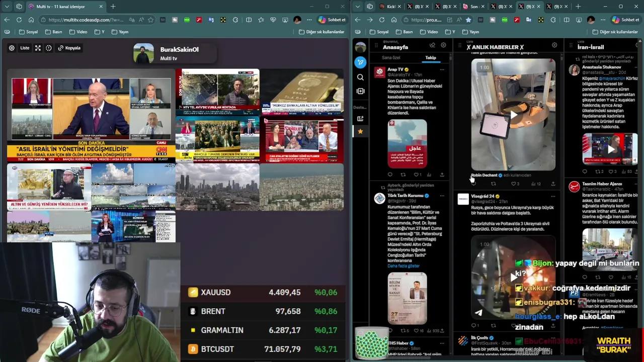This screenshot has height=362, width=644.
Task: Open the Video bookmarks folder in left window
Action: [78, 32]
